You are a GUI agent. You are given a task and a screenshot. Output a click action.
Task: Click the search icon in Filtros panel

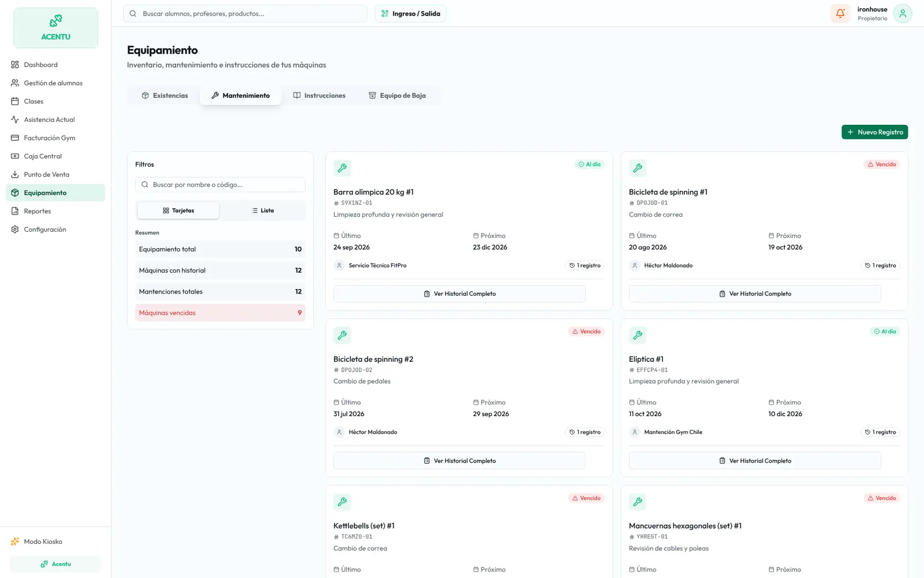[x=145, y=185]
